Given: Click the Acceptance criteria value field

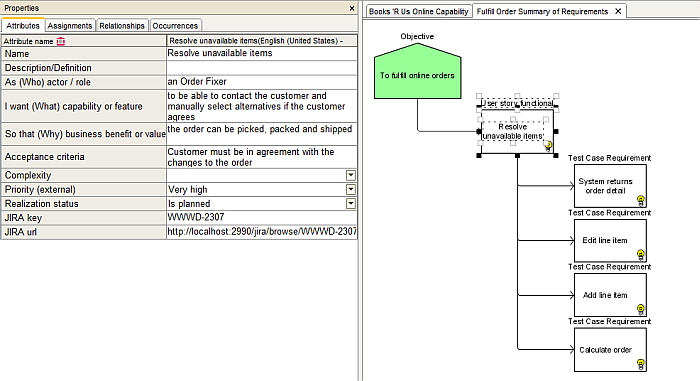Looking at the screenshot, I should click(262, 157).
